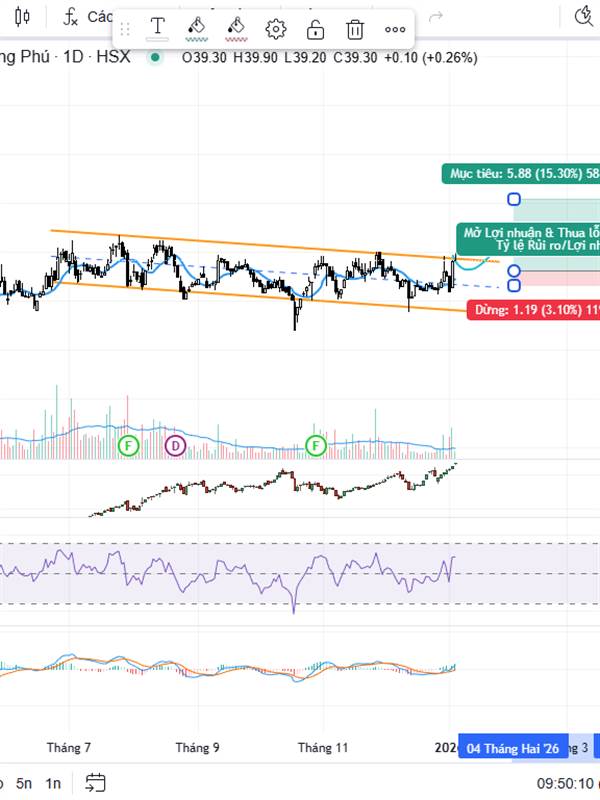Screen dimensions: 600x800
Task: Select the Mục tiêu 5.88 target label
Action: pyautogui.click(x=521, y=174)
